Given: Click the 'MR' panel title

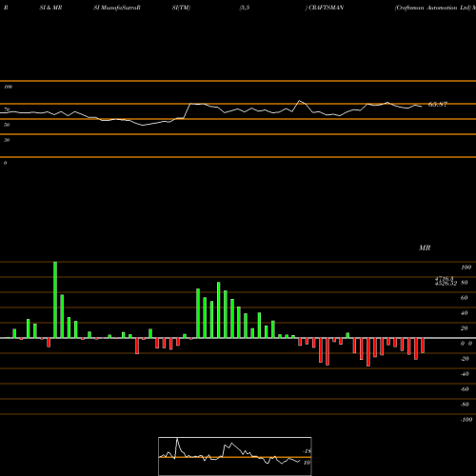Looking at the screenshot, I should 425,248.
